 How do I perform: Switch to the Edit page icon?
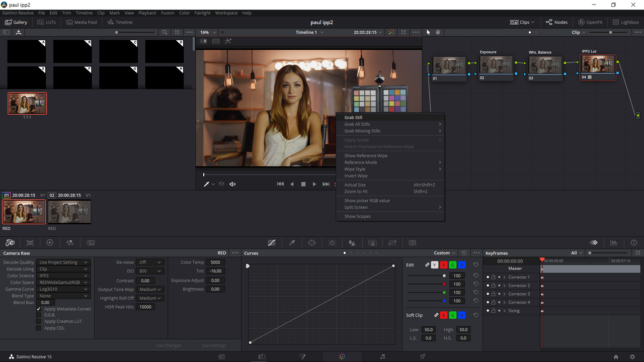click(262, 356)
